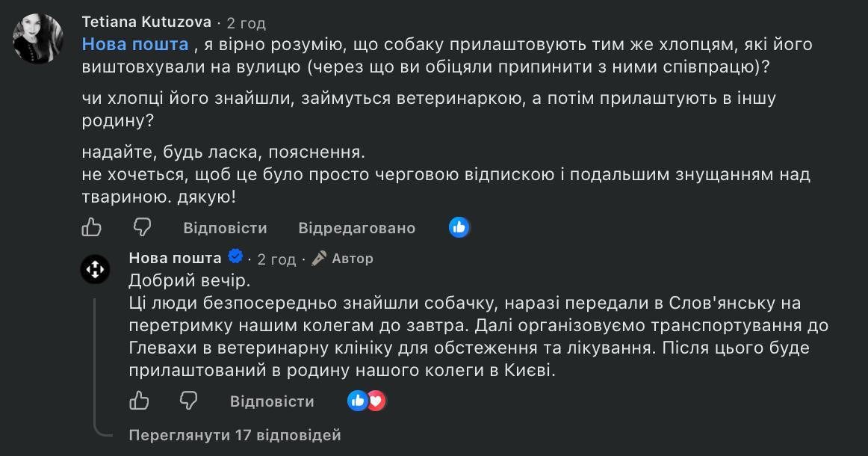Viewport: 868px width, 456px height.
Task: Like Нова пошта's reply with thumbs up
Action: point(139,401)
